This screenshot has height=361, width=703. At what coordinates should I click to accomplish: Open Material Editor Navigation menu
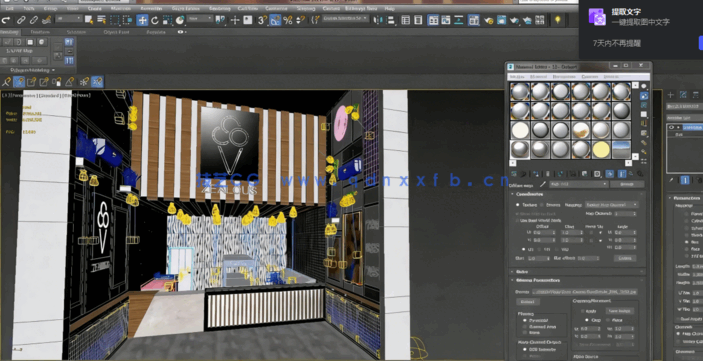(563, 77)
